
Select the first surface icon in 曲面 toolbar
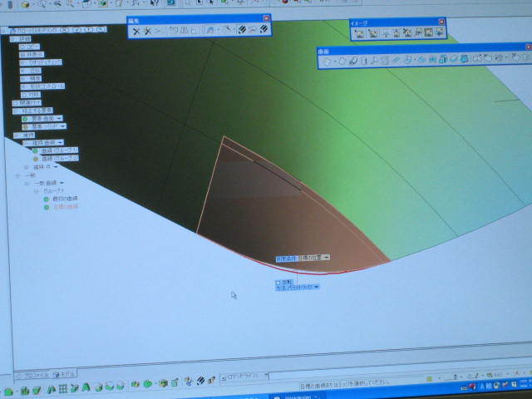pos(327,61)
